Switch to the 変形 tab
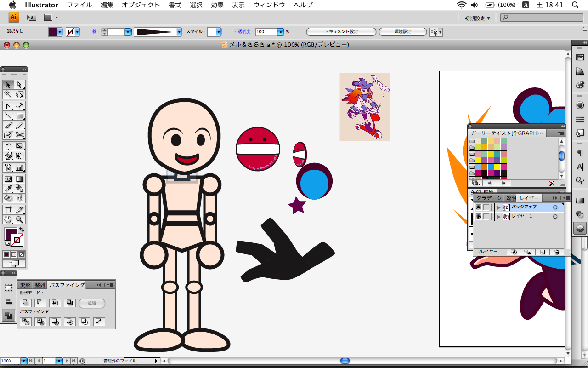This screenshot has width=588, height=368. 25,285
